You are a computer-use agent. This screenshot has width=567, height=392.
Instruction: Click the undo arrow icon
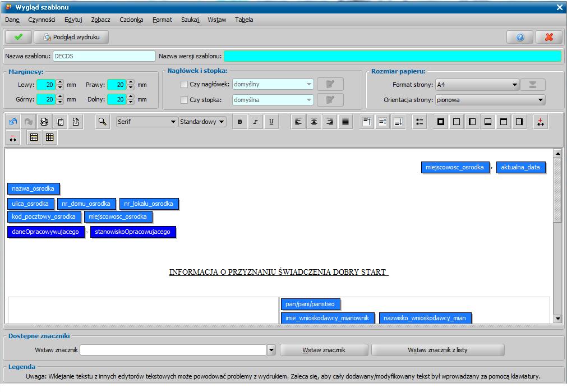click(x=13, y=122)
